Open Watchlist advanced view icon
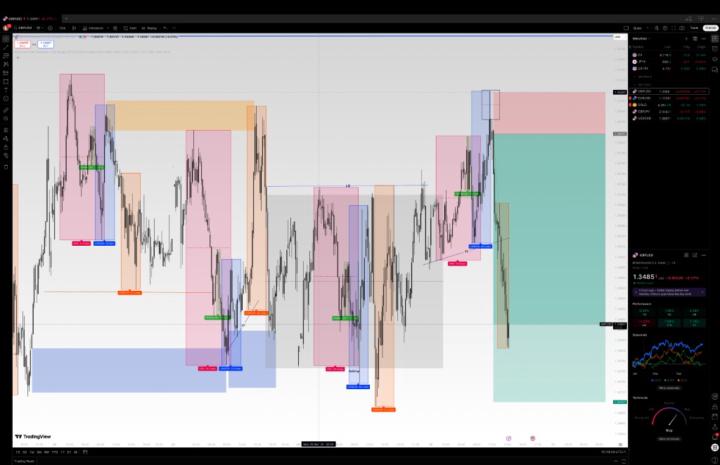Image resolution: width=720 pixels, height=465 pixels. (x=695, y=39)
